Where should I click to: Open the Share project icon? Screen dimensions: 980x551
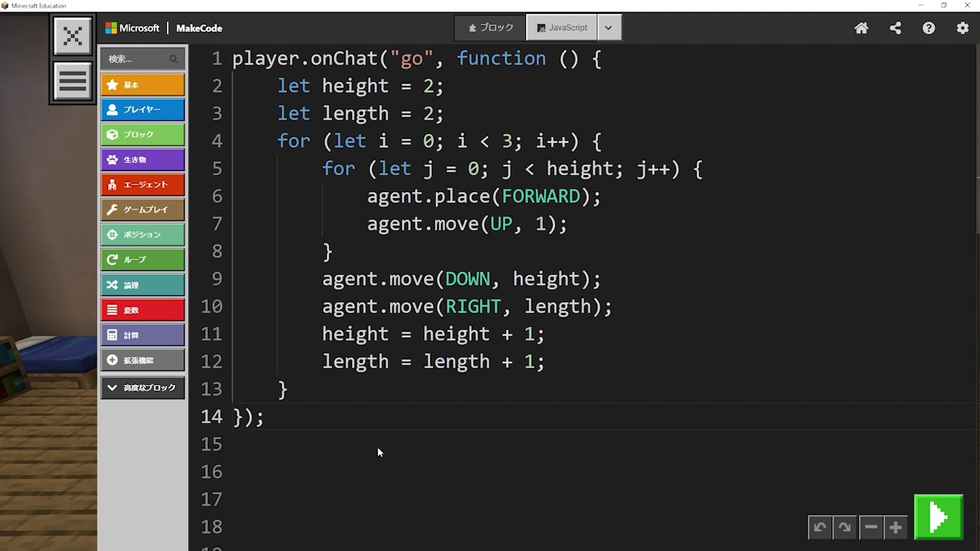[x=895, y=28]
